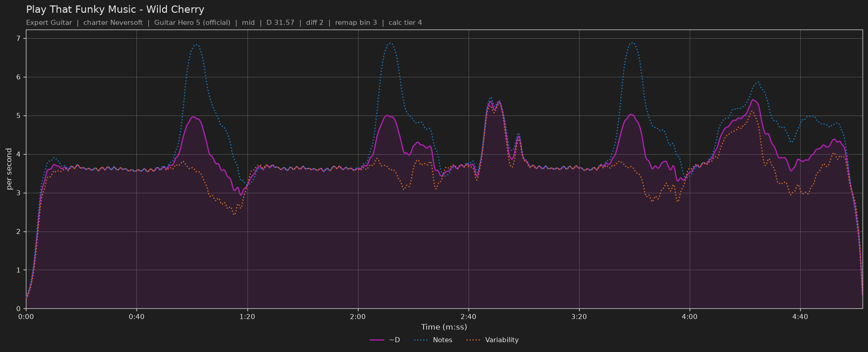The height and width of the screenshot is (352, 868).
Task: Click the 'Time (m:ss)' x-axis label
Action: click(444, 327)
